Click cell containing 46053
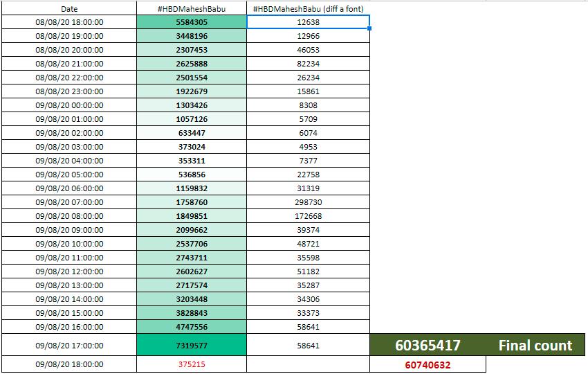The height and width of the screenshot is (374, 588). 308,50
